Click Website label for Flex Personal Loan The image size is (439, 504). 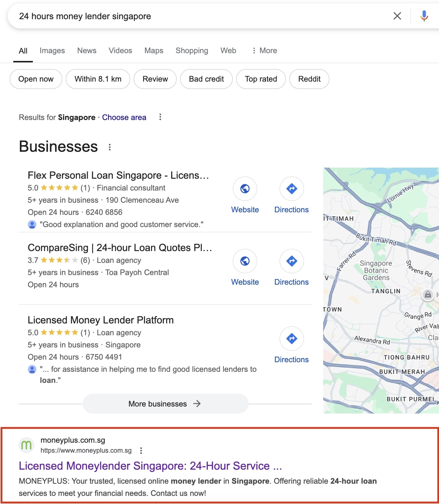[245, 210]
